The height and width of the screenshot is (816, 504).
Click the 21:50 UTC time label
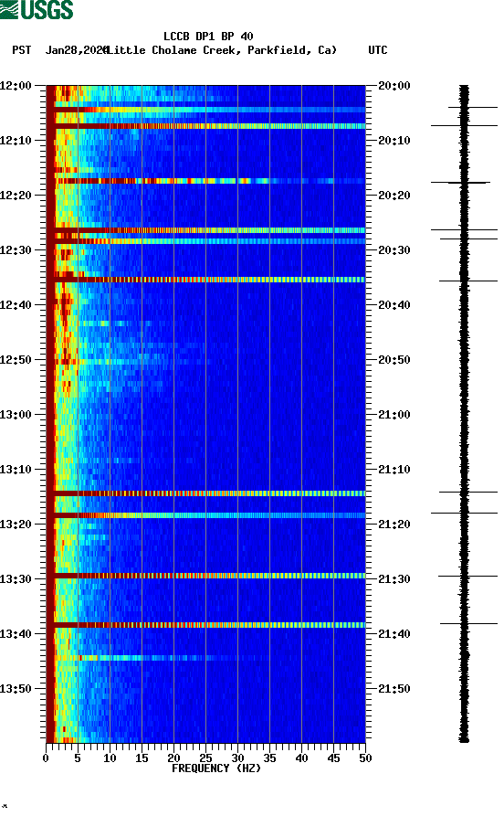(394, 689)
